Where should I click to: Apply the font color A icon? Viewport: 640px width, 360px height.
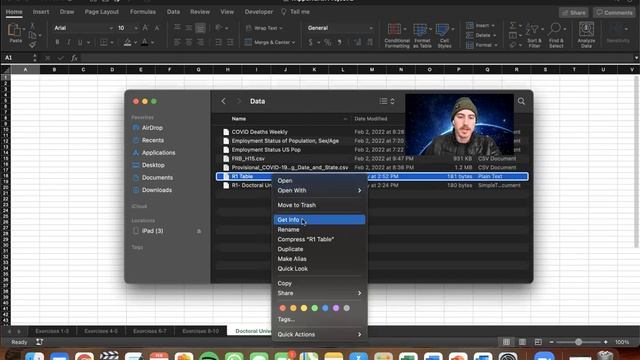(144, 42)
